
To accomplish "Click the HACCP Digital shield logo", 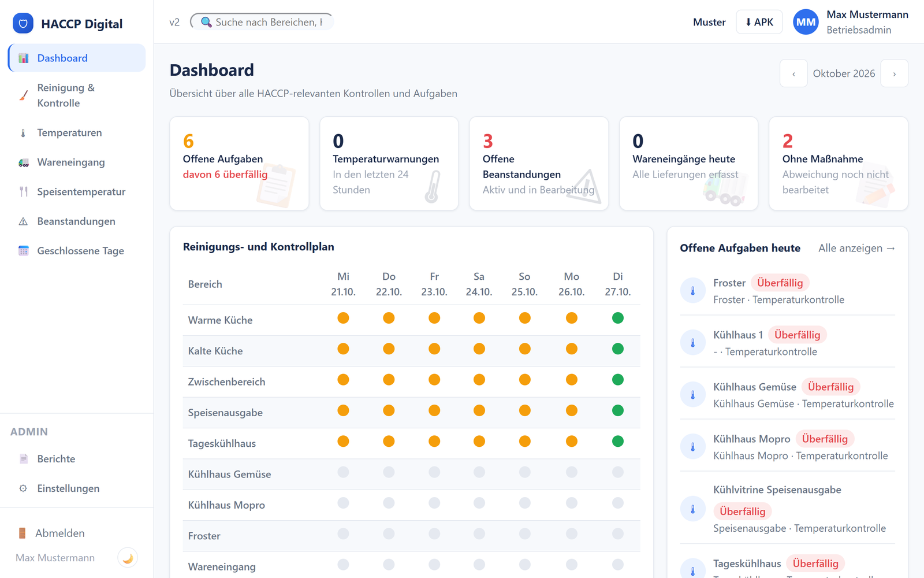I will (x=23, y=24).
